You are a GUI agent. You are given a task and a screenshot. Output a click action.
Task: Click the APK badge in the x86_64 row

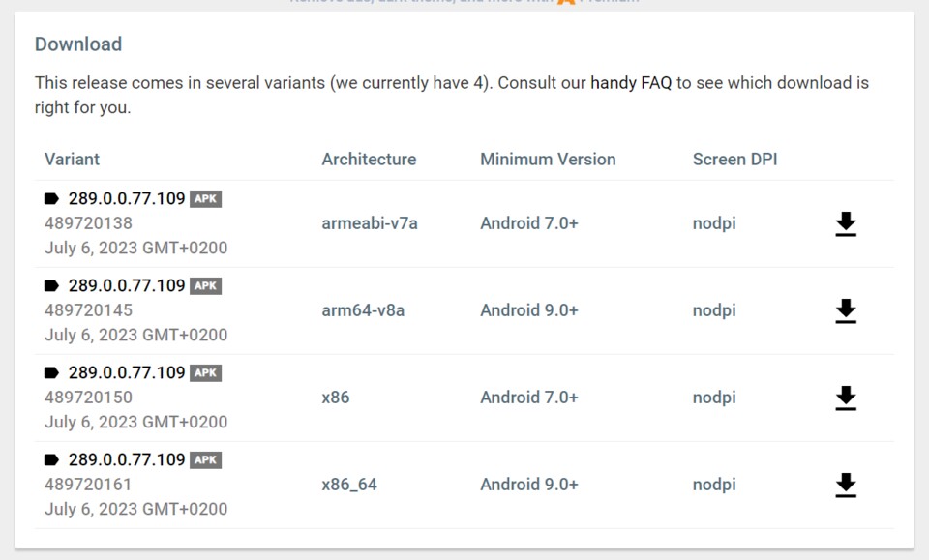[x=206, y=460]
